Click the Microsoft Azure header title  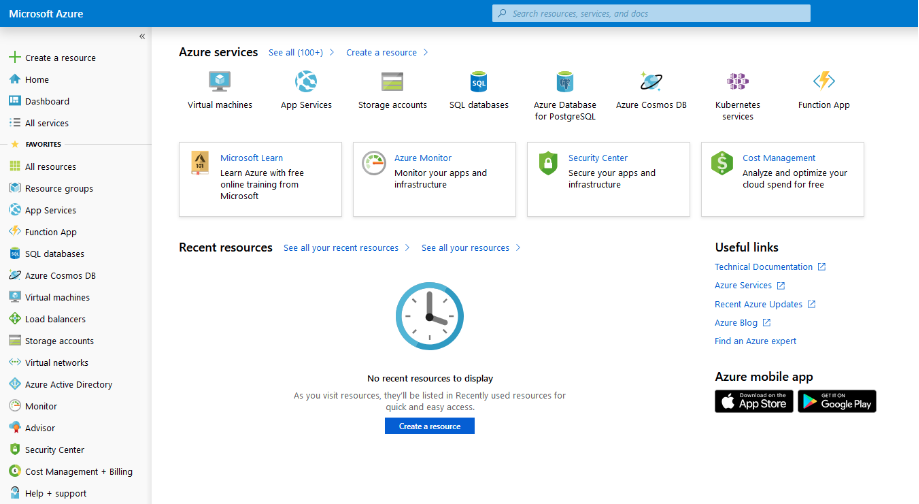point(46,13)
